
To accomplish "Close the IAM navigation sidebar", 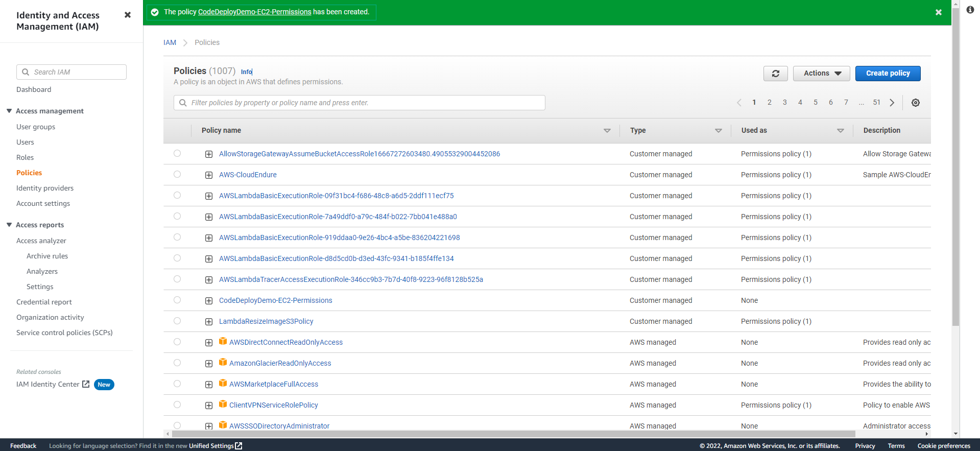I will tap(128, 15).
